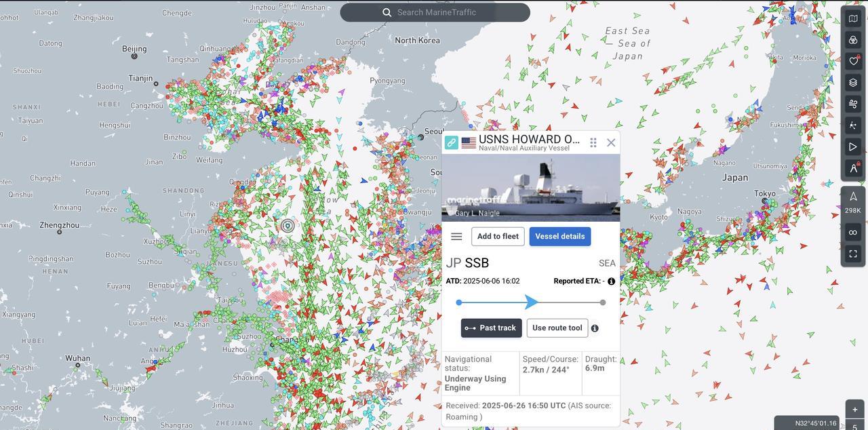
Task: Open My Fleets heart icon
Action: 853,61
